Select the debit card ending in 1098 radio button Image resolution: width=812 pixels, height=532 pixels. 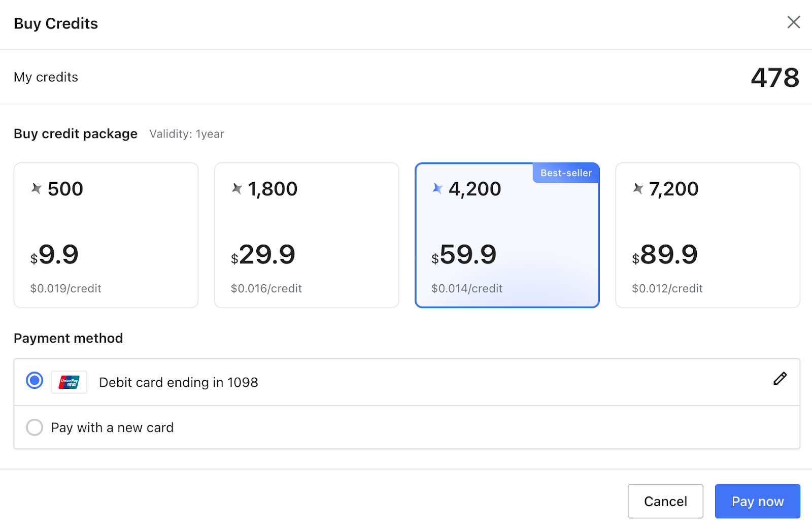tap(35, 380)
